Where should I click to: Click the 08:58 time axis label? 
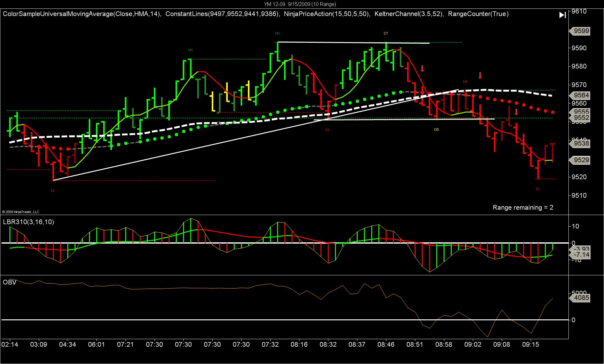(x=444, y=345)
